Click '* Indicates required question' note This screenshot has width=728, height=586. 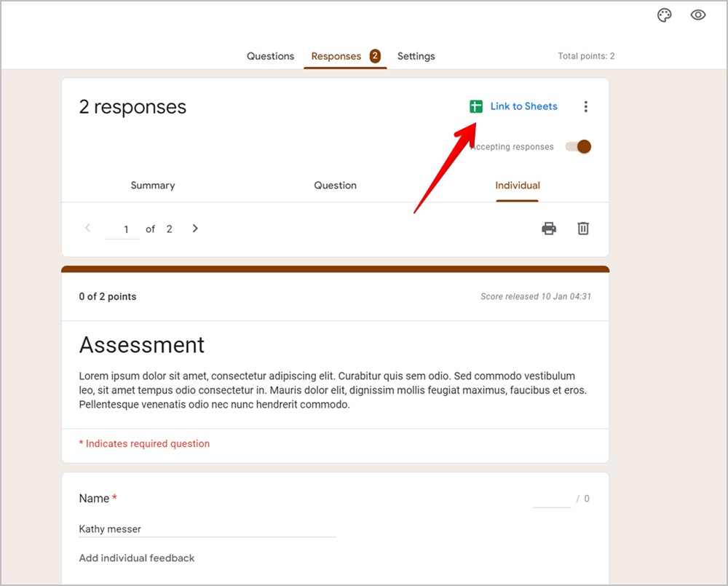[x=144, y=444]
